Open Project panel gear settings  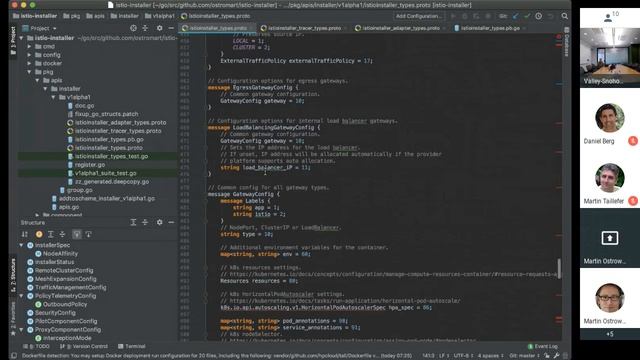160,28
